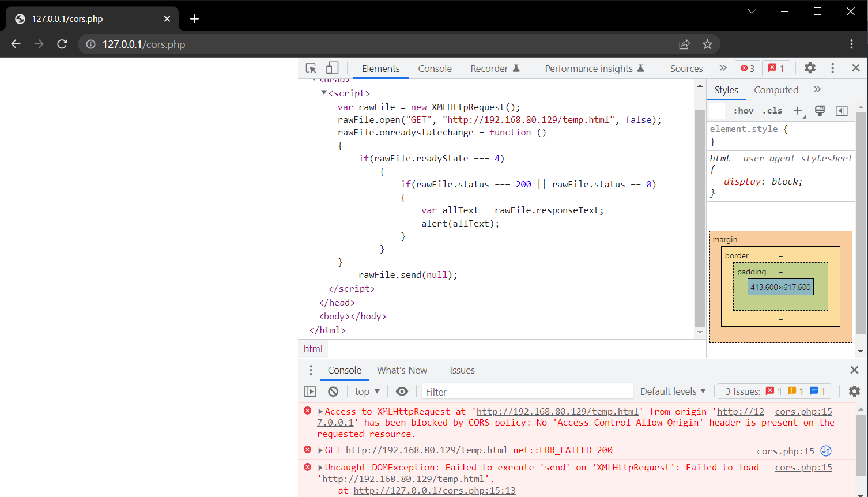Toggle the rendering emulations paintbrush icon
868x497 pixels.
tap(820, 111)
